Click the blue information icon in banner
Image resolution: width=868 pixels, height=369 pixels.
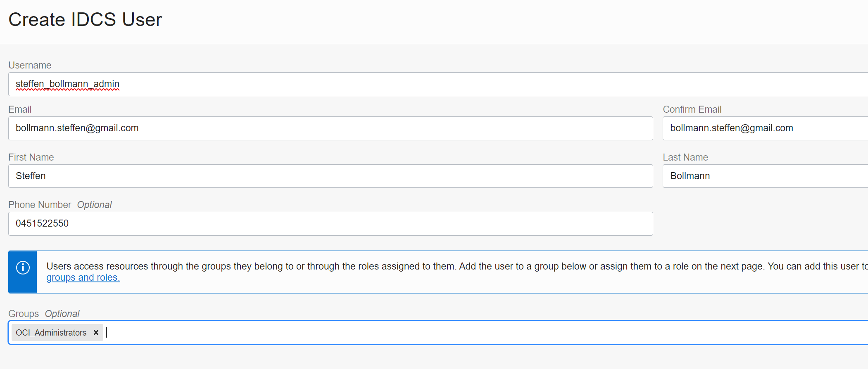tap(23, 267)
